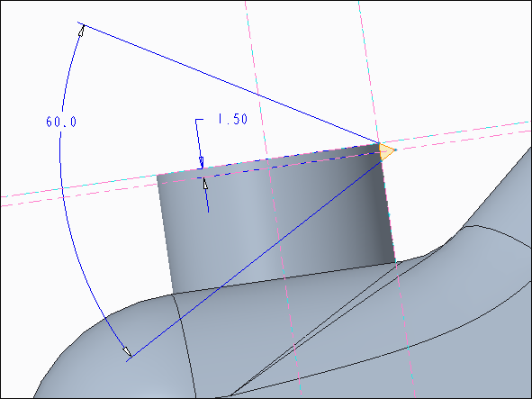Select the upper blue angle witness line
Image resolution: width=532 pixels, height=399 pixels.
tap(230, 83)
